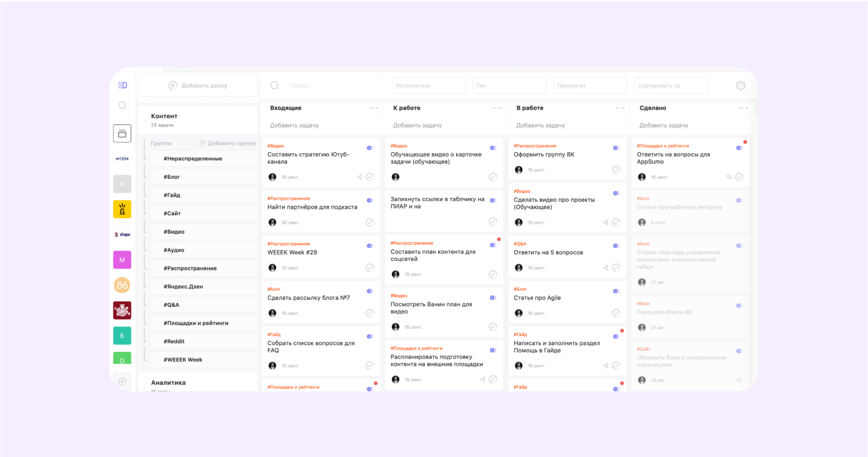Open the Исполнитель filter dropdown
The height and width of the screenshot is (457, 868).
429,85
